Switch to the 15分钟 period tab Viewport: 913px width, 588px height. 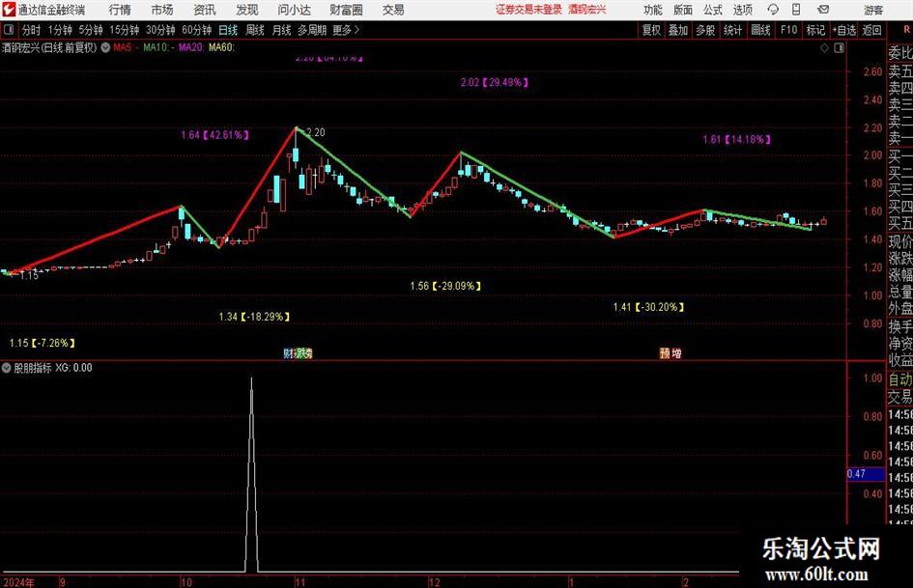124,30
